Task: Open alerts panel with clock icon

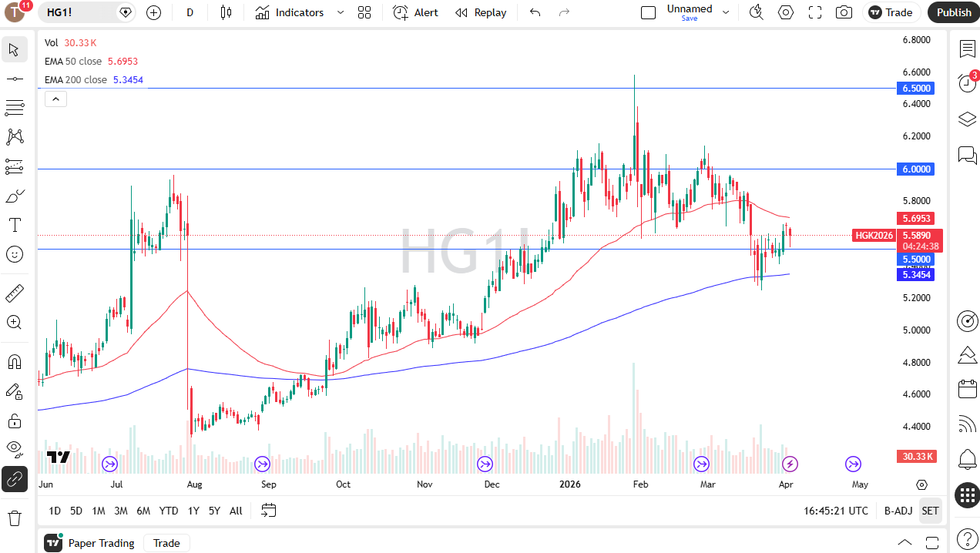Action: [x=967, y=82]
